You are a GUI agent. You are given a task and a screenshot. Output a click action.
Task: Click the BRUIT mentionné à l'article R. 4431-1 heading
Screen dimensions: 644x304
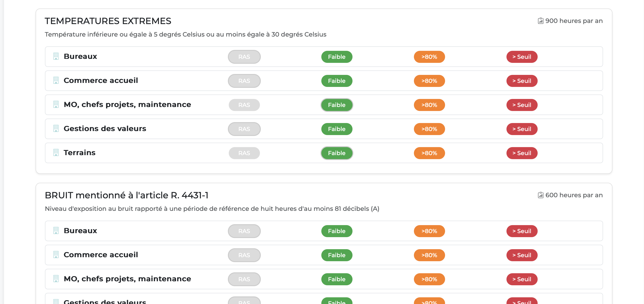126,195
